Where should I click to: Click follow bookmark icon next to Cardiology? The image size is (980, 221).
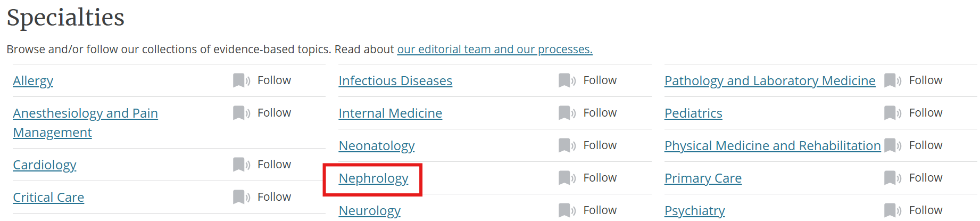[x=241, y=165]
